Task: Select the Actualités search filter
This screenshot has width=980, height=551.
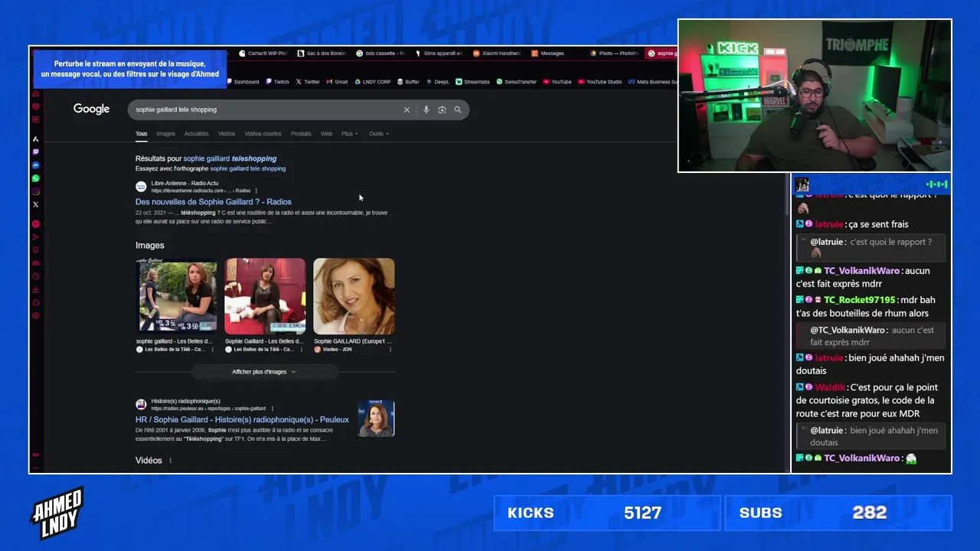Action: coord(196,134)
